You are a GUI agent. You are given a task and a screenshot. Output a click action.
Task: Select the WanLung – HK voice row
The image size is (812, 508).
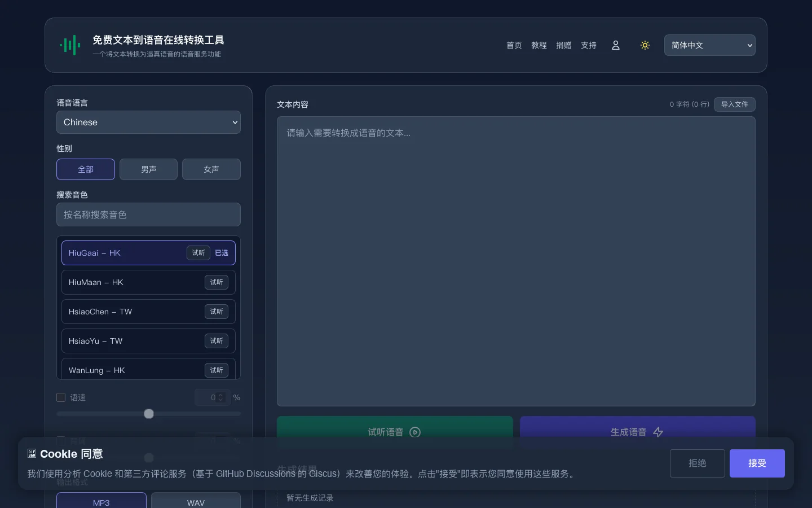tap(148, 369)
